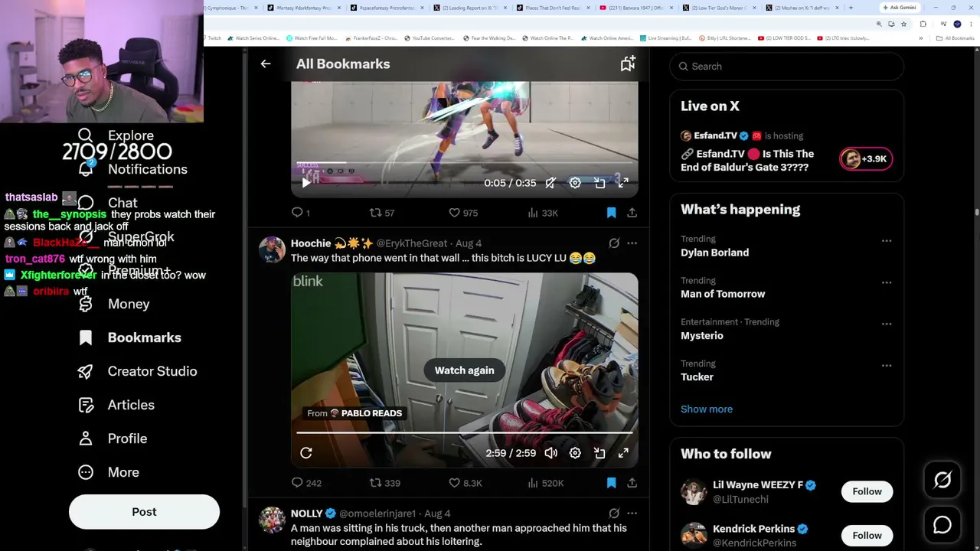
Task: Remove bookmark from Hoochie's post
Action: click(611, 483)
